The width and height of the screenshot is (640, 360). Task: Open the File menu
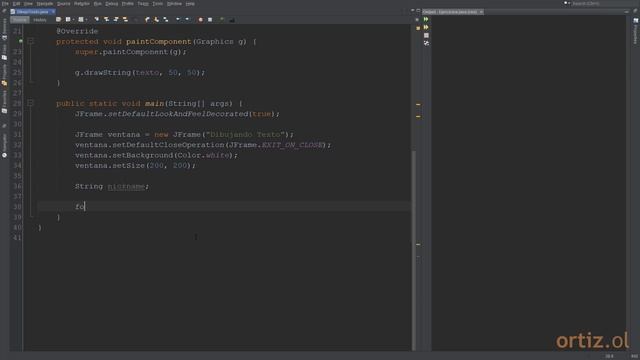coord(5,4)
